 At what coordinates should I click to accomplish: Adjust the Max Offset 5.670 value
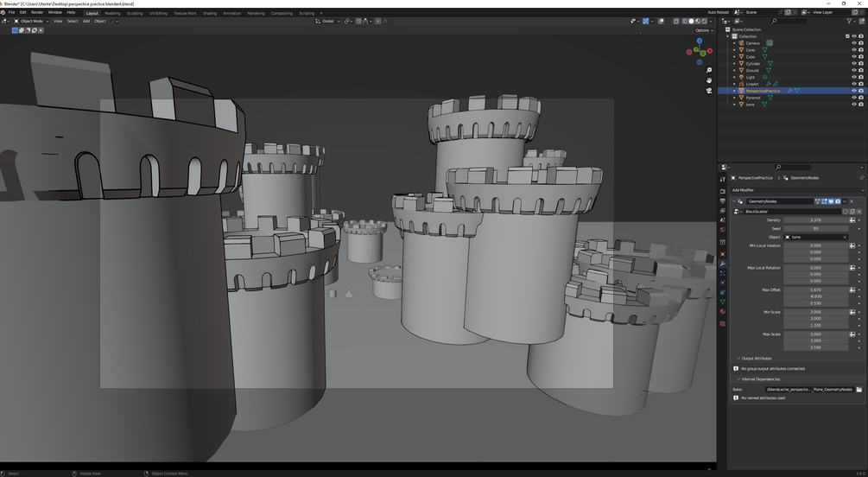[x=815, y=289]
